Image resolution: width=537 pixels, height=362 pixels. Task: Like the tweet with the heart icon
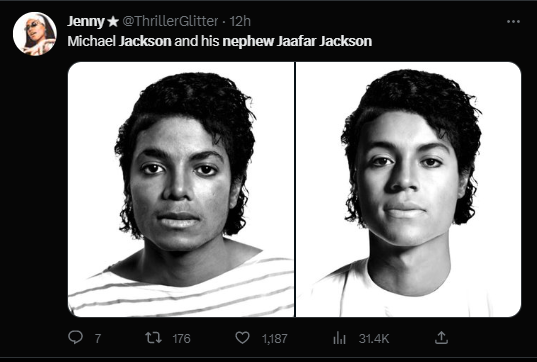pos(242,338)
